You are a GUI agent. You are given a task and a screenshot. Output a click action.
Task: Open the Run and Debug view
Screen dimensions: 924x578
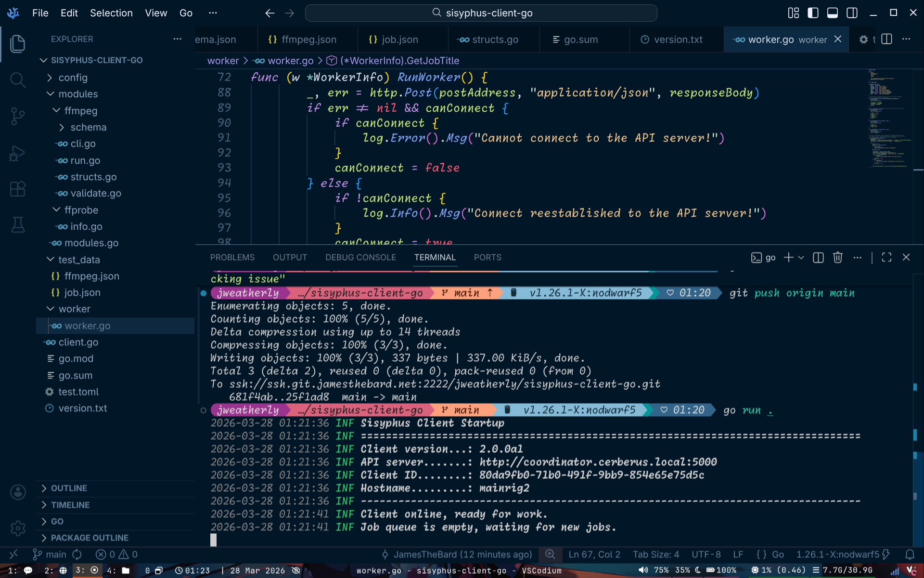(x=18, y=153)
